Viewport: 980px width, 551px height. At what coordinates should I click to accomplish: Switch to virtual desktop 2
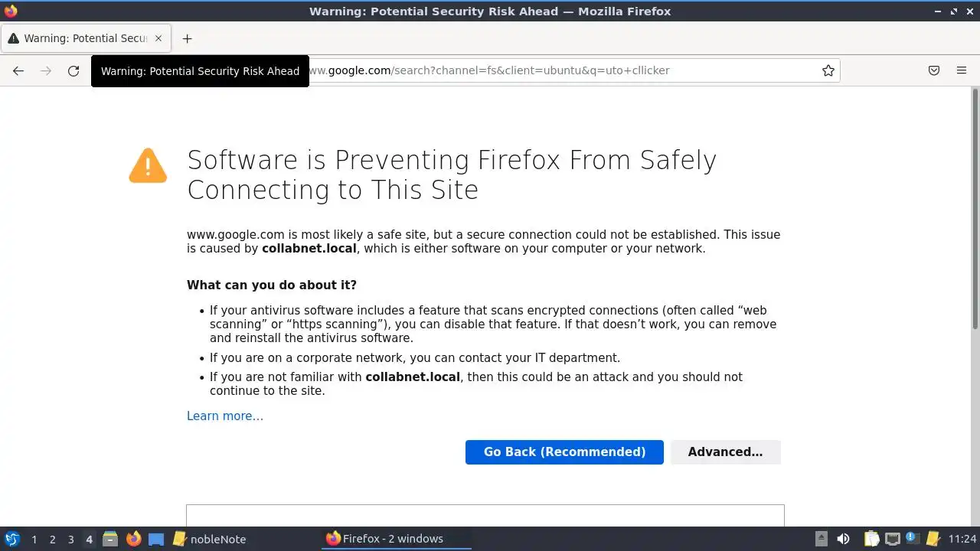(x=52, y=539)
